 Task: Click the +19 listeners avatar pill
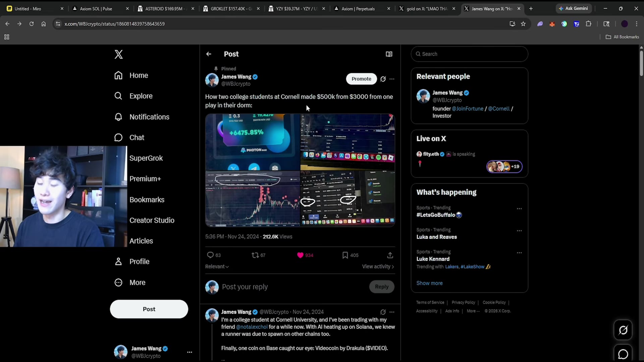click(504, 166)
